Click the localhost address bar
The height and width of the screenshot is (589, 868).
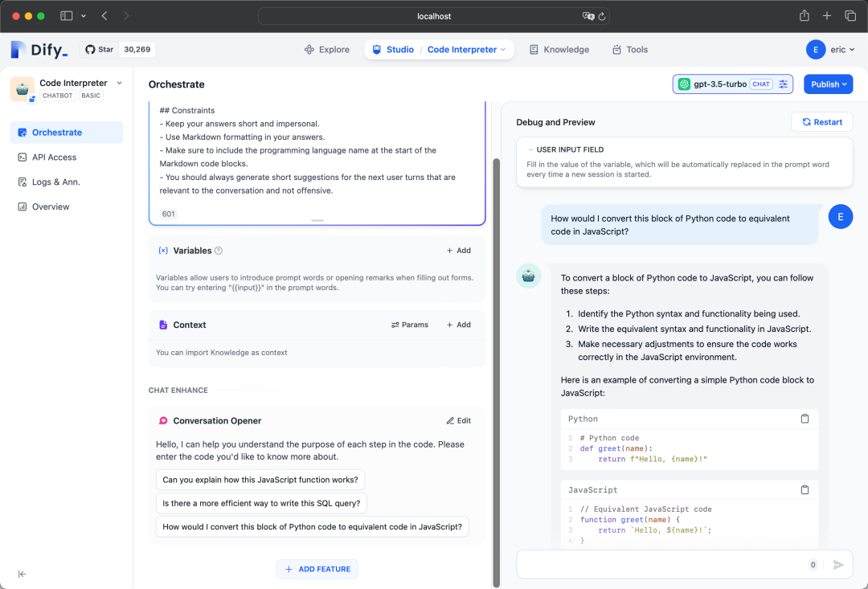click(433, 16)
